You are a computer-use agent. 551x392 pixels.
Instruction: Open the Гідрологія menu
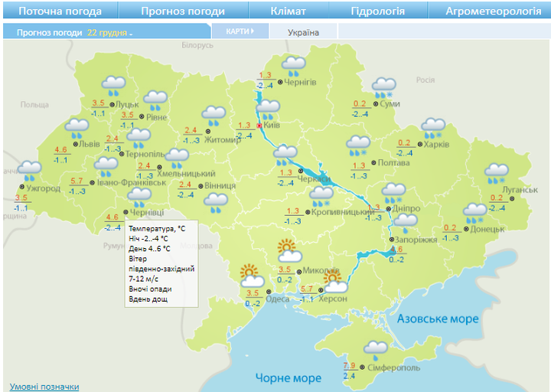[377, 11]
